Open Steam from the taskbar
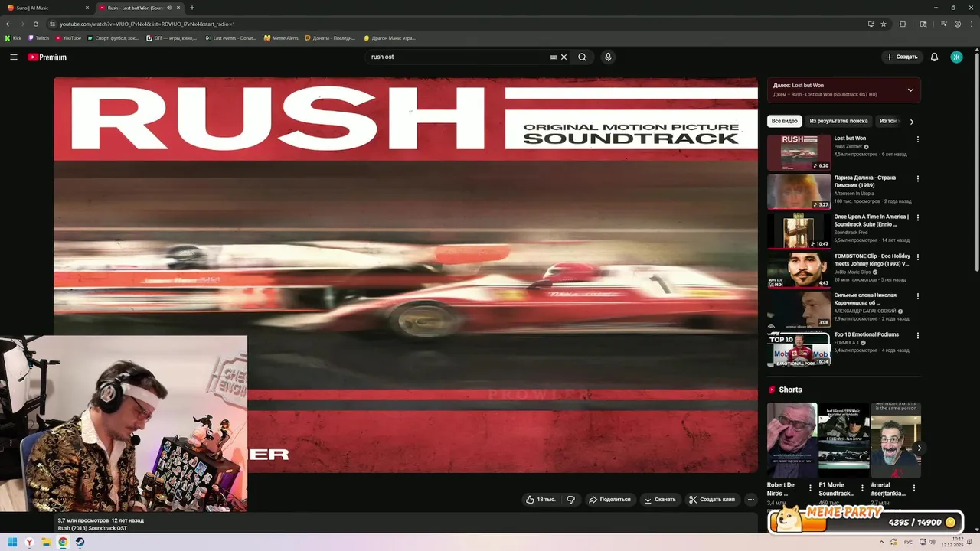The width and height of the screenshot is (980, 551). [80, 543]
